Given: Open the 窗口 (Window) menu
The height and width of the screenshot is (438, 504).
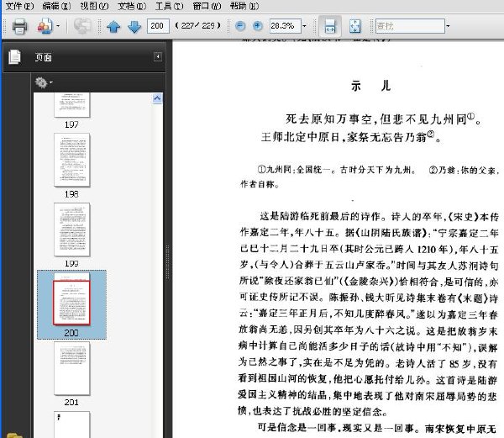Looking at the screenshot, I should (207, 6).
